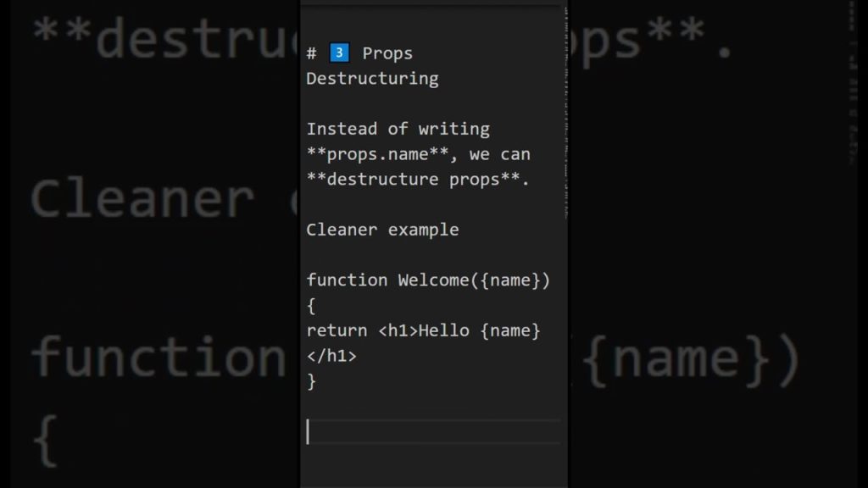Click the Welcome({name}) function signature
Viewport: 868px width, 488px height.
click(x=474, y=280)
